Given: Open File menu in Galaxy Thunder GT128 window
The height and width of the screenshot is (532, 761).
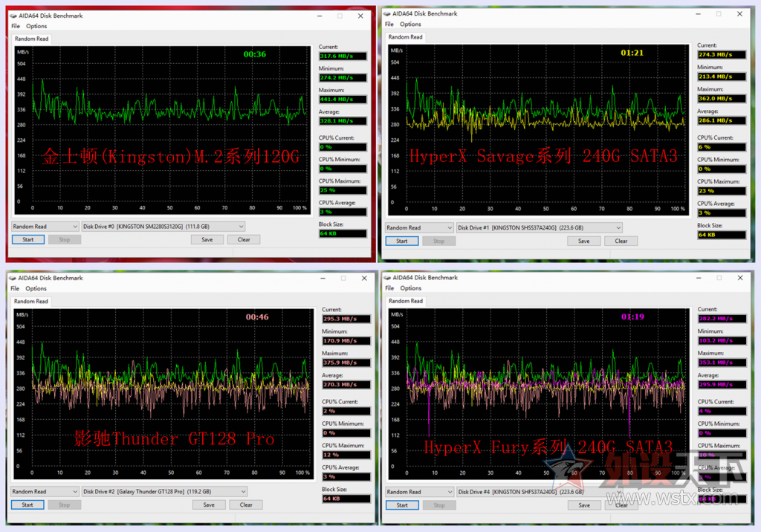Looking at the screenshot, I should (15, 288).
